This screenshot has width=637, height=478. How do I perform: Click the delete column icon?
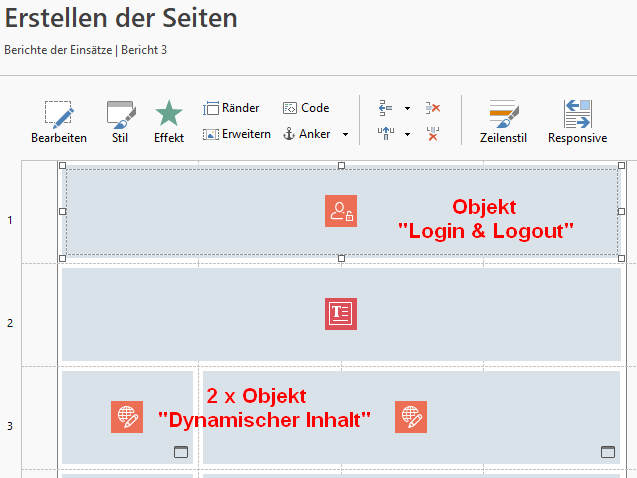coord(432,134)
